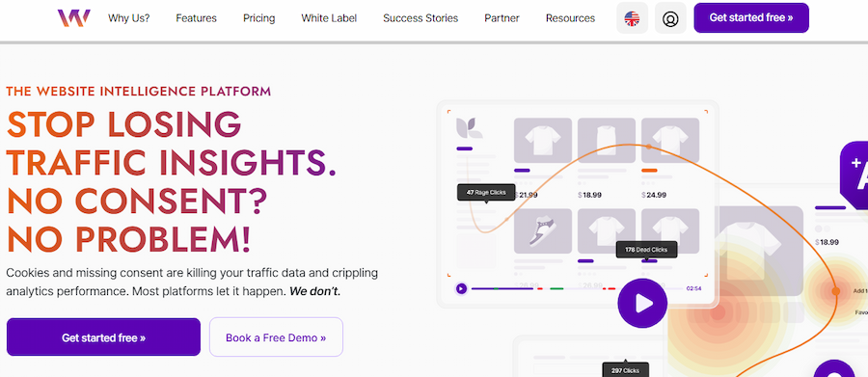Viewport: 868px width, 377px height.
Task: Click hero Get started free button
Action: (x=103, y=337)
